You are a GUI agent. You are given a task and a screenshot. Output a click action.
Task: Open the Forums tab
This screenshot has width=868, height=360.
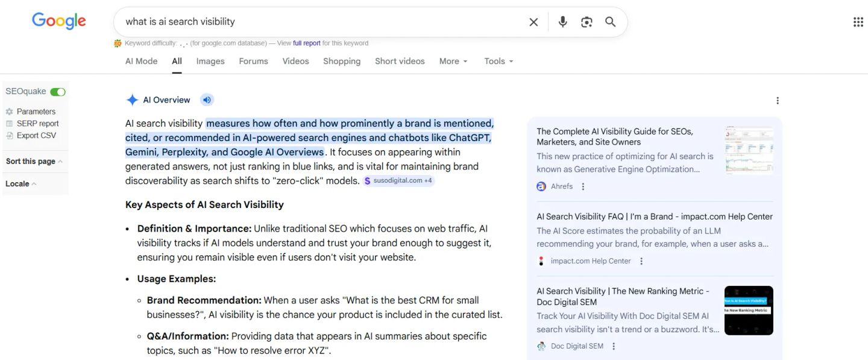click(253, 61)
